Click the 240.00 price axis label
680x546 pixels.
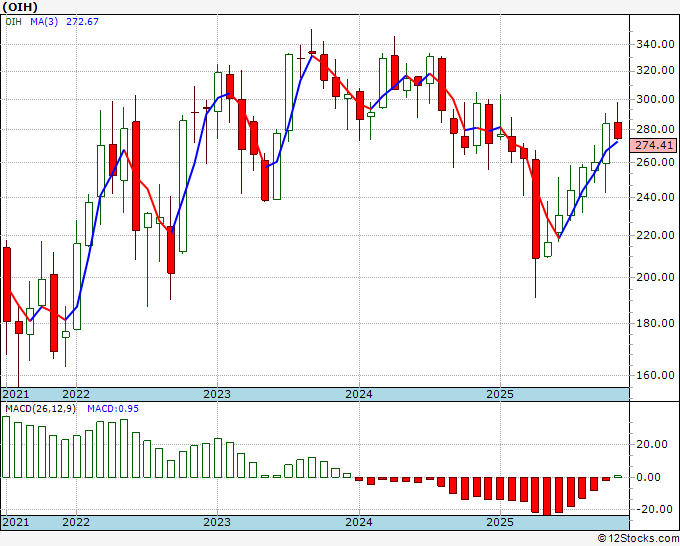coord(655,197)
